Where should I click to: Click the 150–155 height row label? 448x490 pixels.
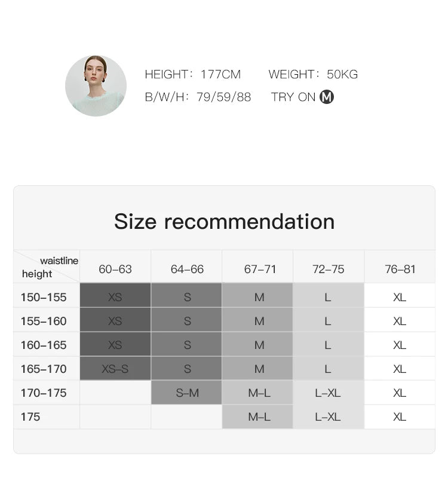coord(44,297)
